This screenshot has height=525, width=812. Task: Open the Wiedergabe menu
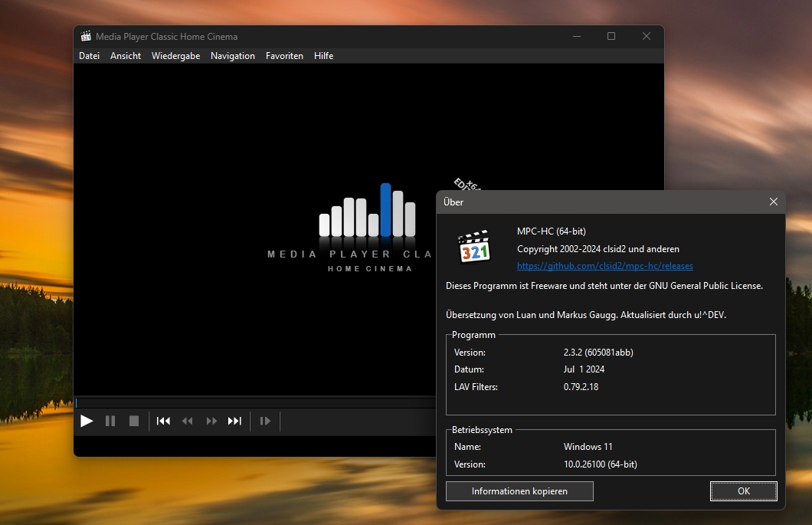point(175,55)
